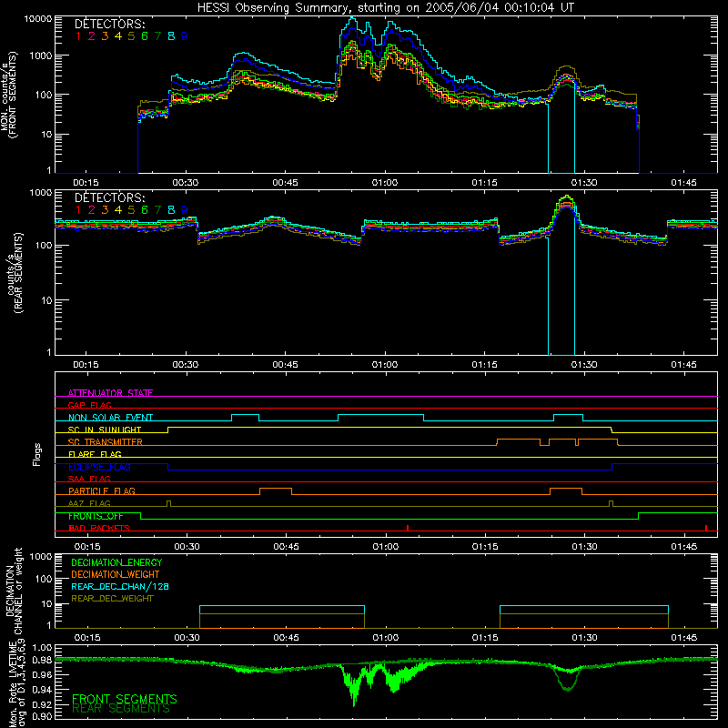Click BAD_PACKETS red spike after 01:45

coord(706,528)
